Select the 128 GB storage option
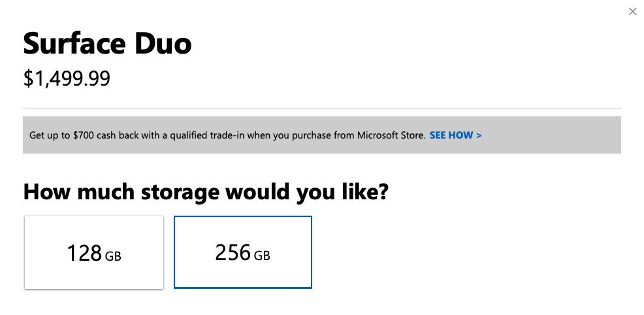 click(x=94, y=252)
